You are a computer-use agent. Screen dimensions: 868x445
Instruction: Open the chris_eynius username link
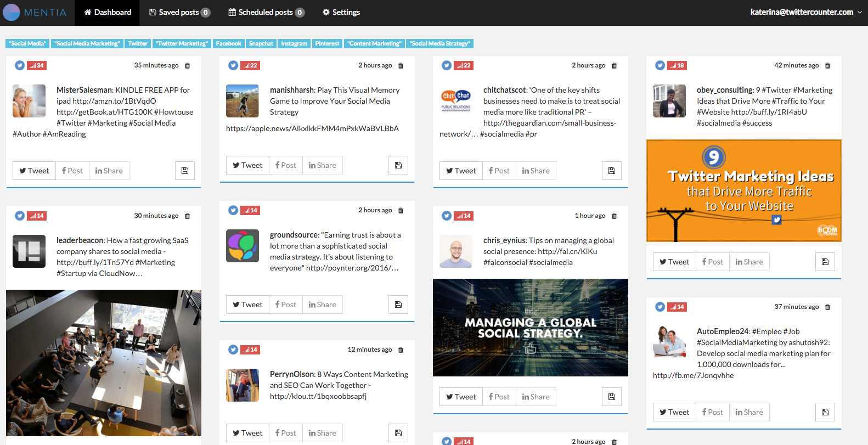pyautogui.click(x=504, y=240)
